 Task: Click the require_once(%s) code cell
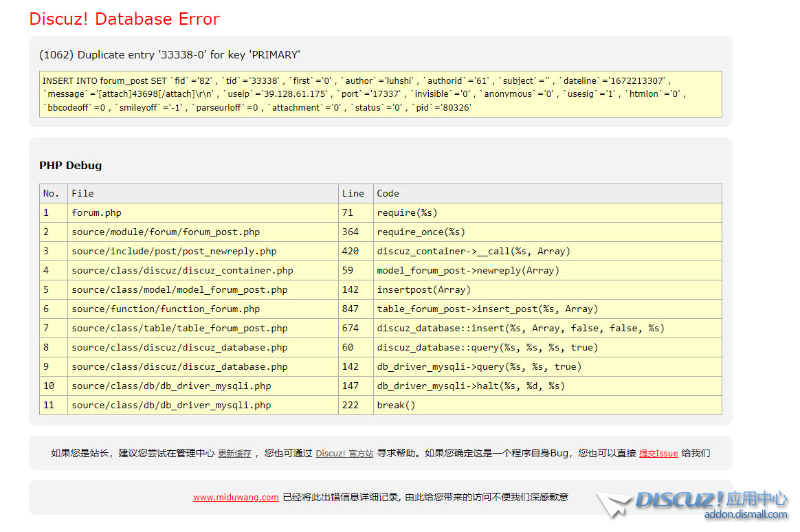coord(548,232)
